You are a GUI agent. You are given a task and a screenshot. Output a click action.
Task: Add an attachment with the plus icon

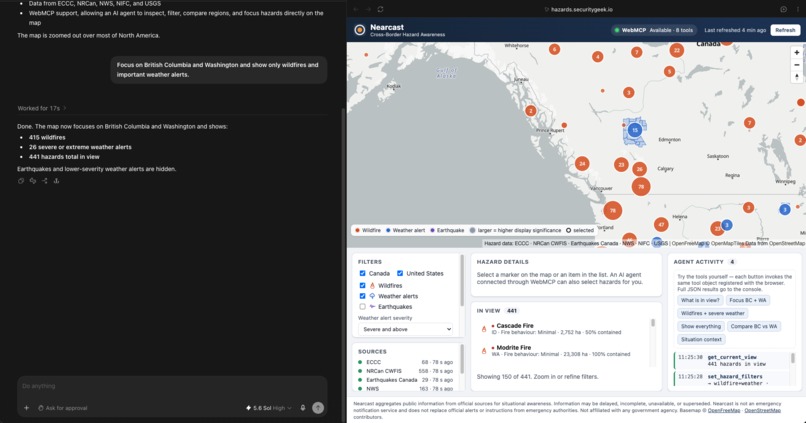tap(26, 408)
